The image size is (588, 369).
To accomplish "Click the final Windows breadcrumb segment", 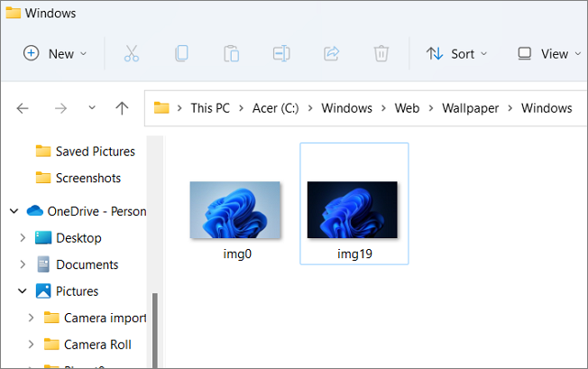I will click(547, 108).
